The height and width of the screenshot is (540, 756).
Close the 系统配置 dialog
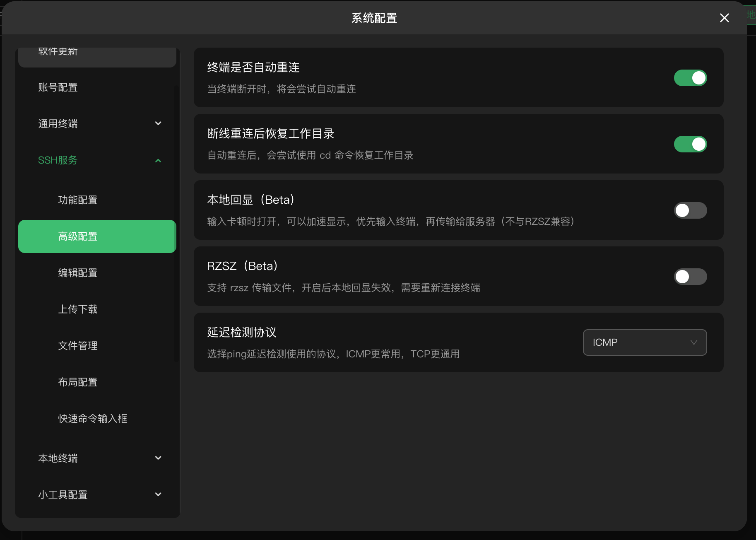click(x=724, y=18)
